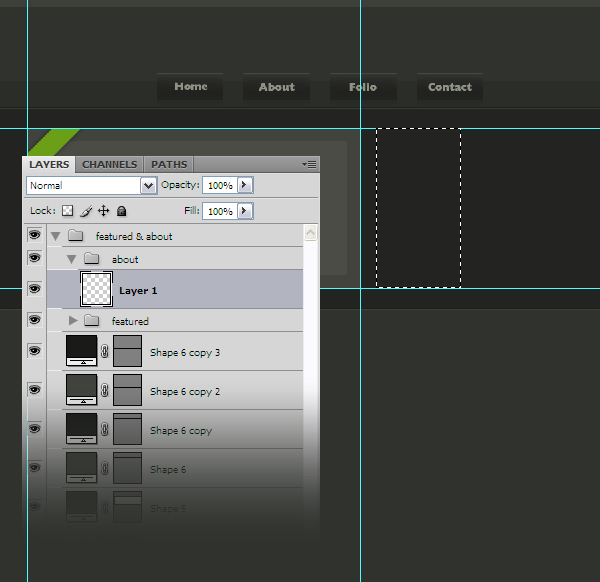Toggle visibility of Shape 6 layer
The width and height of the screenshot is (600, 582).
[34, 468]
